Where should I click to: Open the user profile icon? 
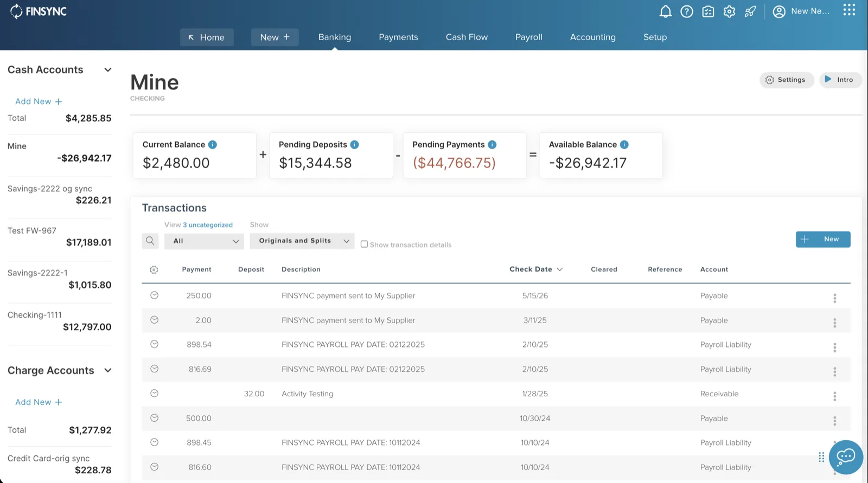point(779,11)
